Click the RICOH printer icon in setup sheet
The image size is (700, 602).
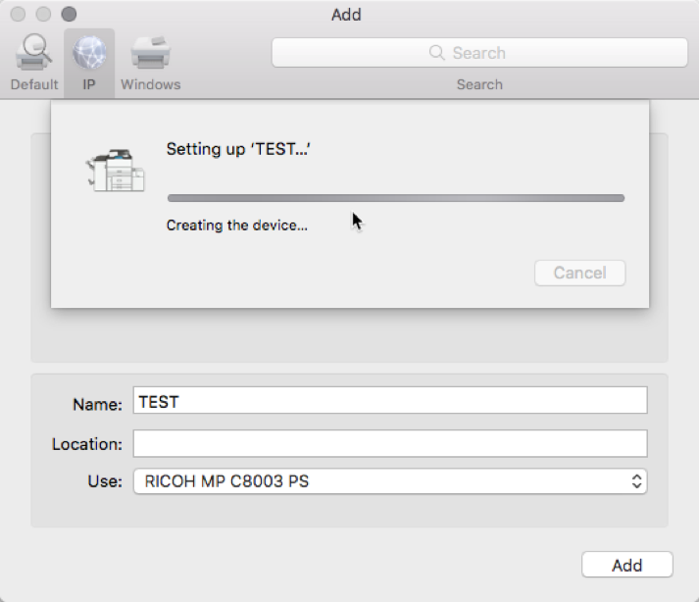115,171
